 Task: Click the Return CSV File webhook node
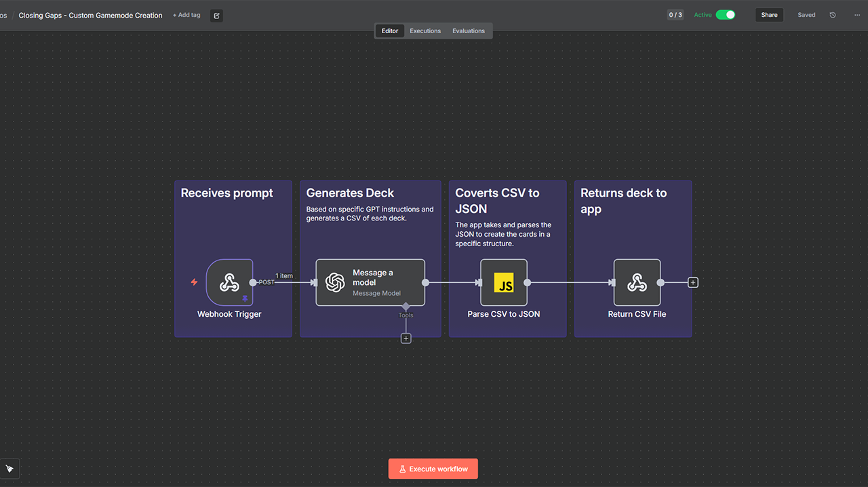click(637, 282)
